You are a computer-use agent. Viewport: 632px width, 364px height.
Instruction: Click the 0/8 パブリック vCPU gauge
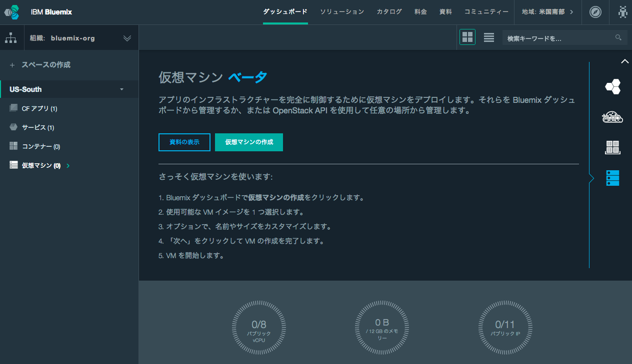click(x=259, y=328)
